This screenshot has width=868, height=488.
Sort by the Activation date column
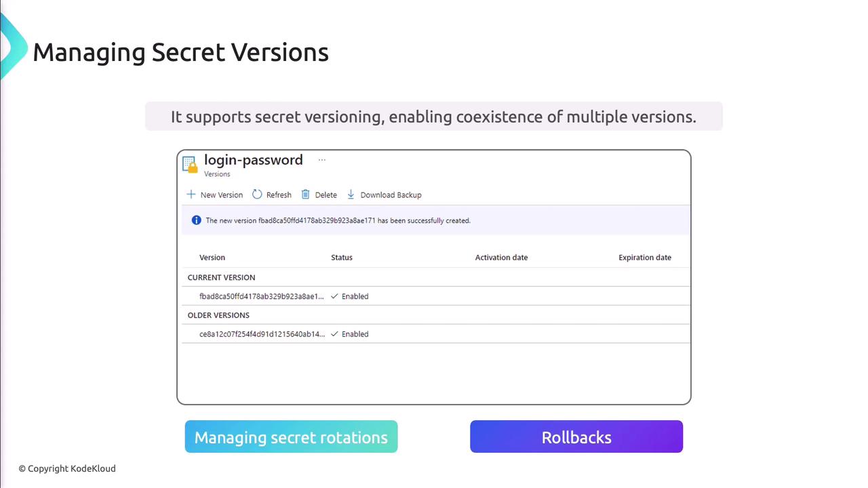[501, 258]
